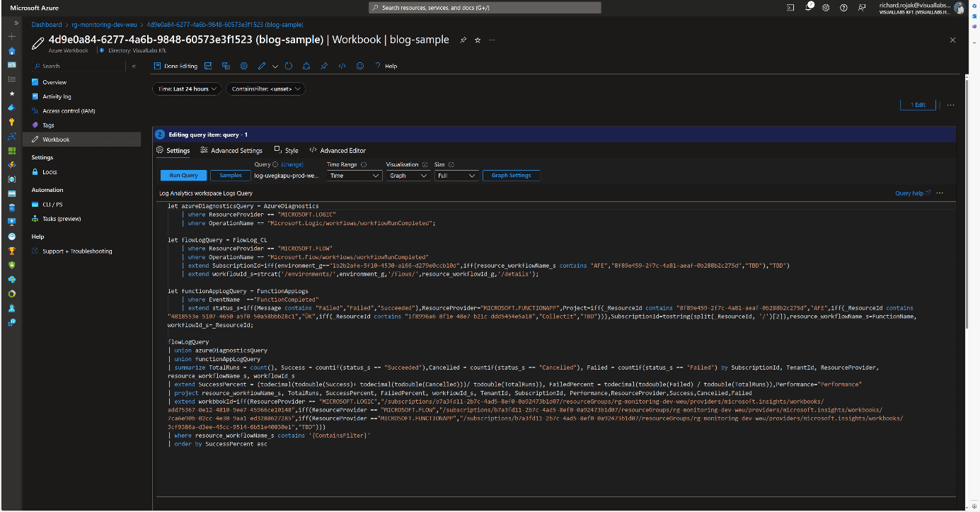
Task: Collapse the resource menu with the chevron
Action: pyautogui.click(x=134, y=66)
